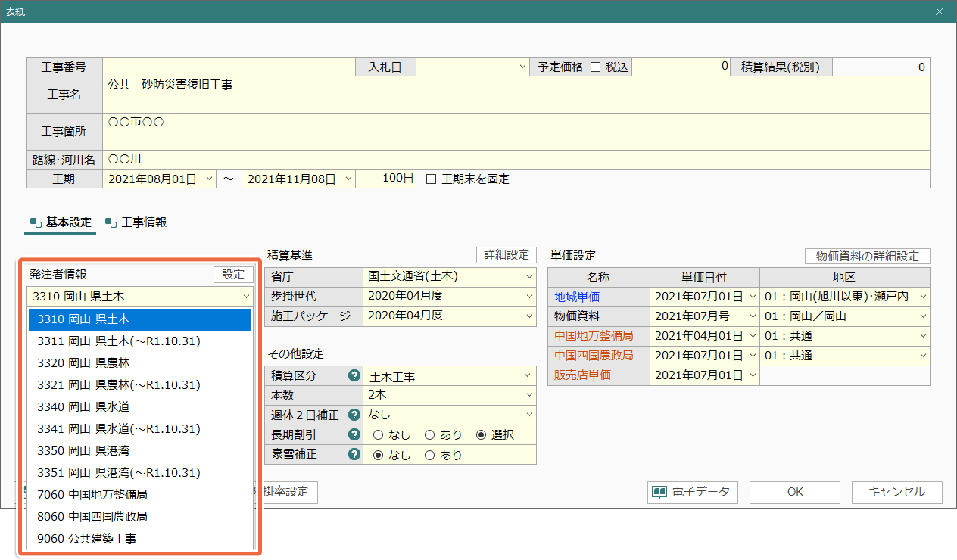This screenshot has height=560, width=957.
Task: Open 省庁 dropdown 国土交通省(土木)
Action: (528, 277)
